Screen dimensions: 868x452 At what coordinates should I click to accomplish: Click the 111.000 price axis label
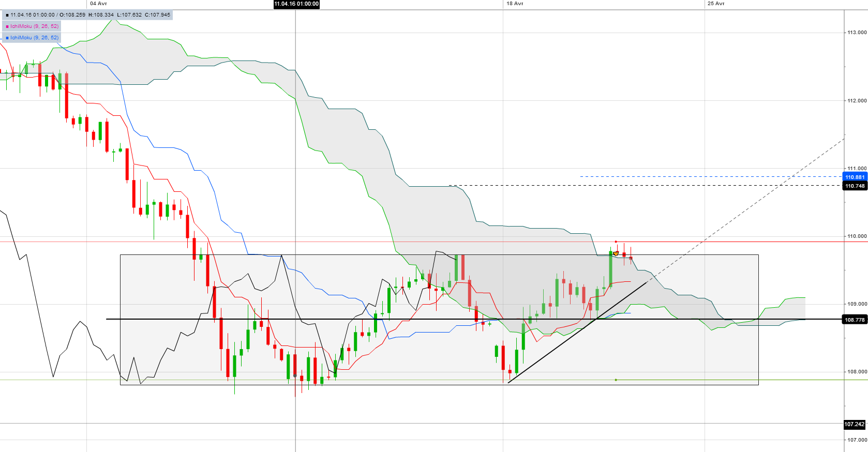pyautogui.click(x=857, y=169)
